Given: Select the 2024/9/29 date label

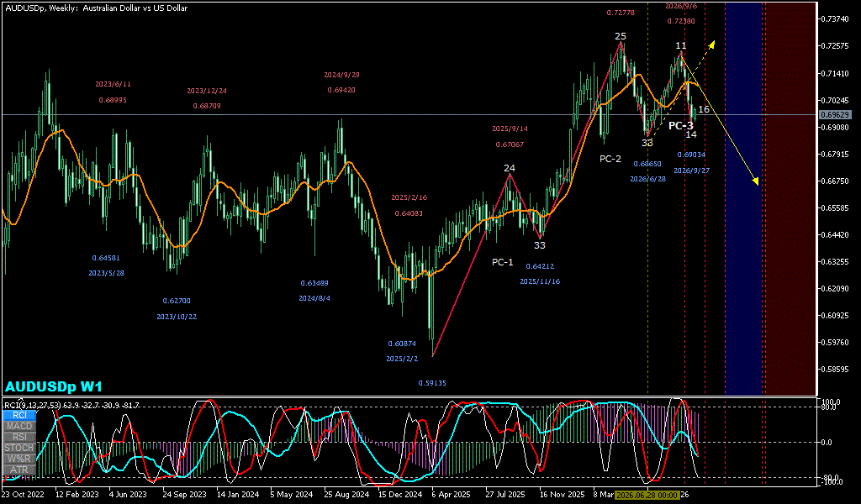Looking at the screenshot, I should (341, 75).
